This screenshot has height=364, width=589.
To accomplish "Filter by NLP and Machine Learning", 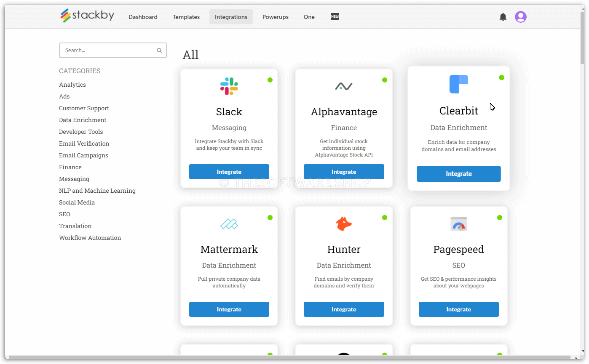I will [97, 191].
